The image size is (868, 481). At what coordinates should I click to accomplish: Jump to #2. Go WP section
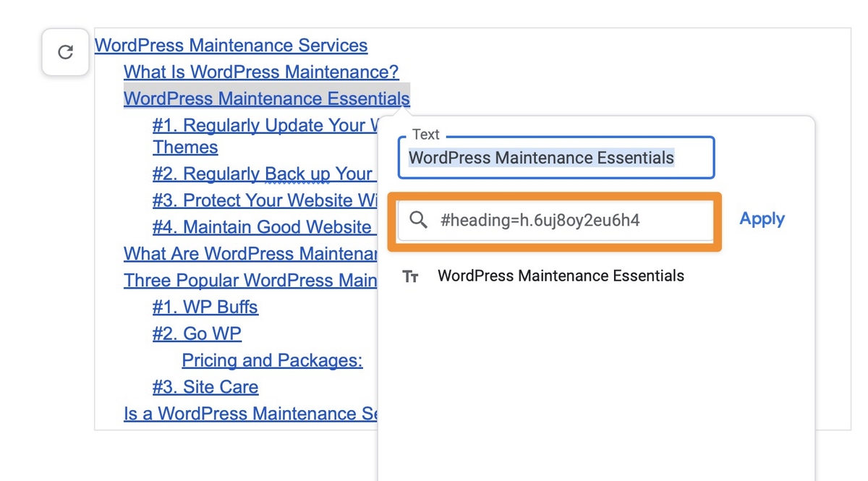(x=197, y=334)
